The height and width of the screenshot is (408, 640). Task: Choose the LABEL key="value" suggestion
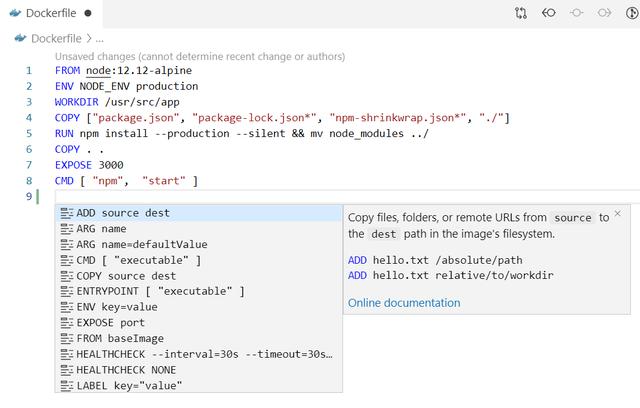129,385
